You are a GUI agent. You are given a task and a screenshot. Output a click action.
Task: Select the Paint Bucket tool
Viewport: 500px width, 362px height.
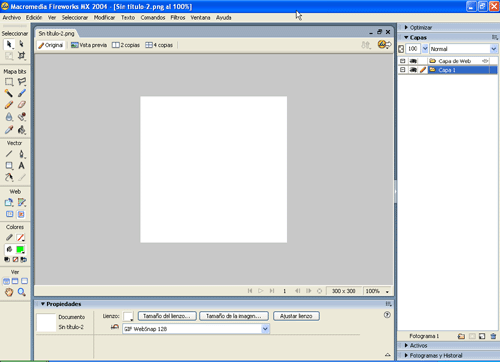pos(22,129)
